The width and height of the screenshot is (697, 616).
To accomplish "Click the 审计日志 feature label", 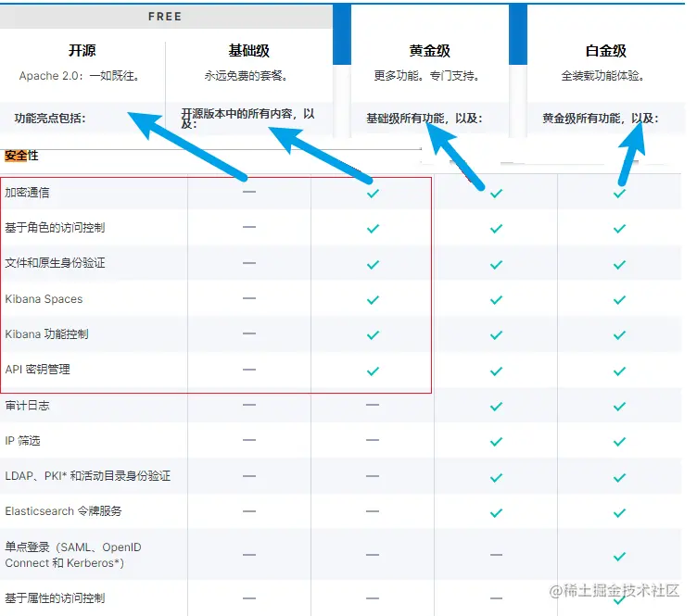I will [x=27, y=406].
